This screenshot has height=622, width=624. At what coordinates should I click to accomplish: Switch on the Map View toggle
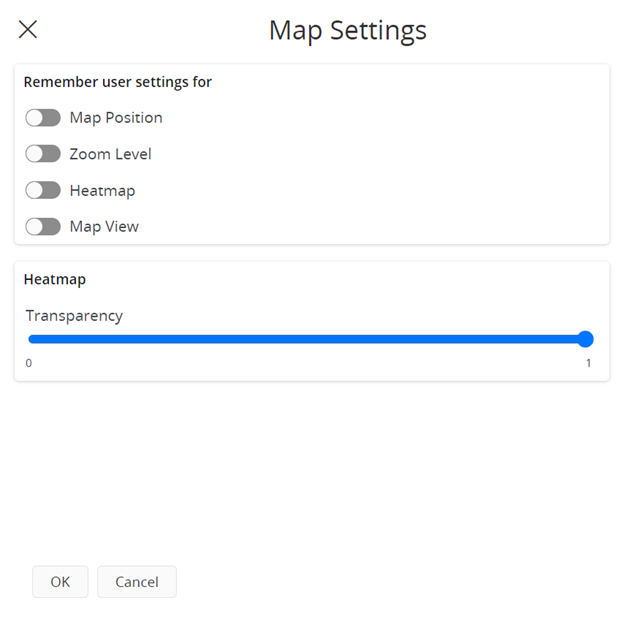[x=43, y=227]
